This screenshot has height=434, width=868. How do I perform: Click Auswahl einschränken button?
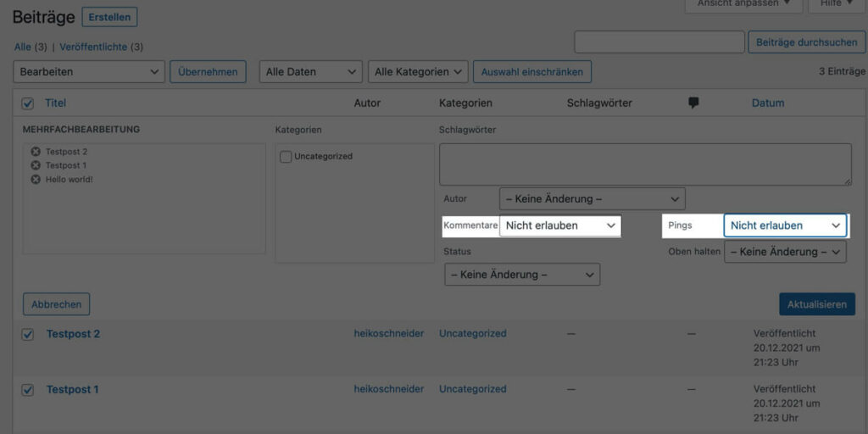[x=532, y=72]
